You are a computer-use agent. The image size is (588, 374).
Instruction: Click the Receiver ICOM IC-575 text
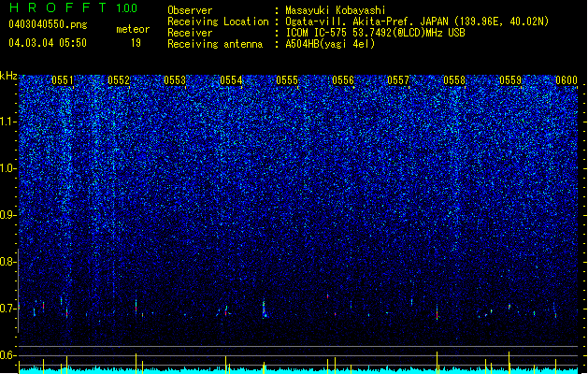click(x=375, y=33)
